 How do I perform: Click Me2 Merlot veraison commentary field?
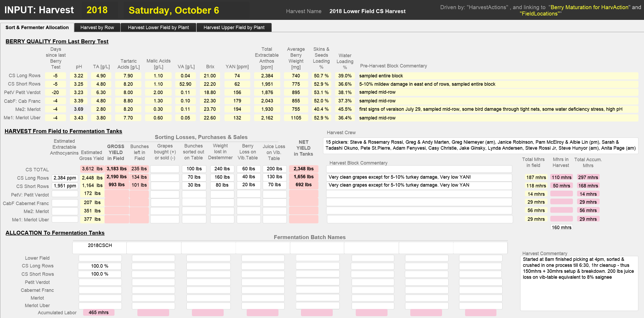[498, 109]
